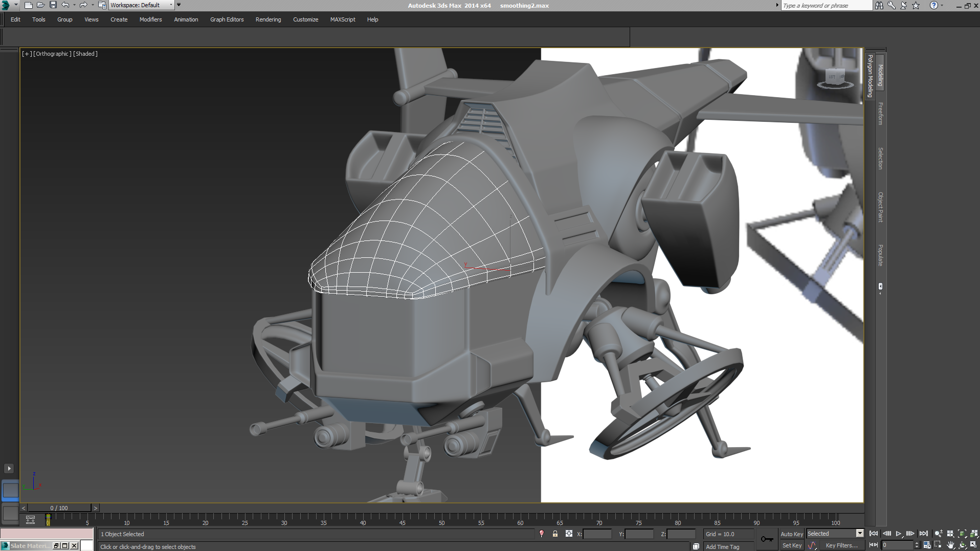Click the Project Folder icon
980x551 pixels.
pyautogui.click(x=102, y=5)
